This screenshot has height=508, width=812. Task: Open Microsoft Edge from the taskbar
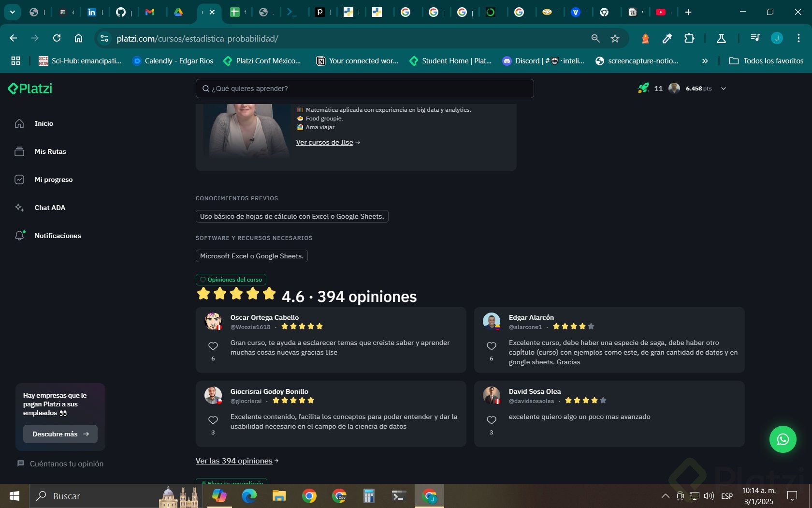[x=249, y=496]
